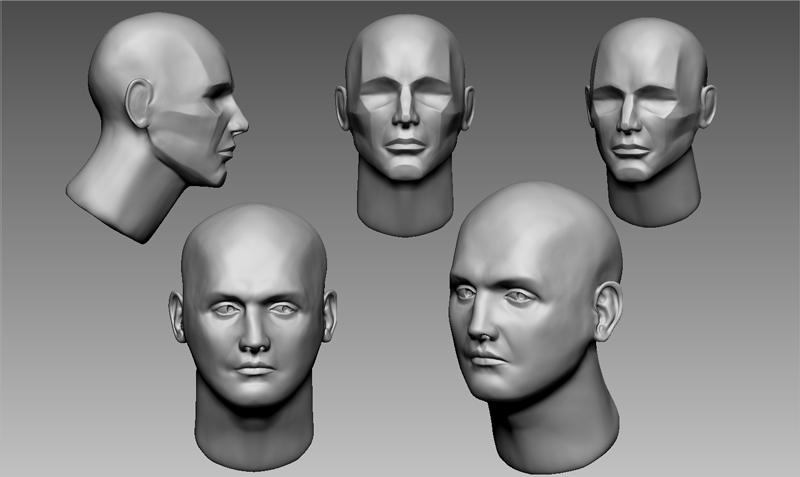Select the front-facing detailed head with eyes

[x=253, y=337]
